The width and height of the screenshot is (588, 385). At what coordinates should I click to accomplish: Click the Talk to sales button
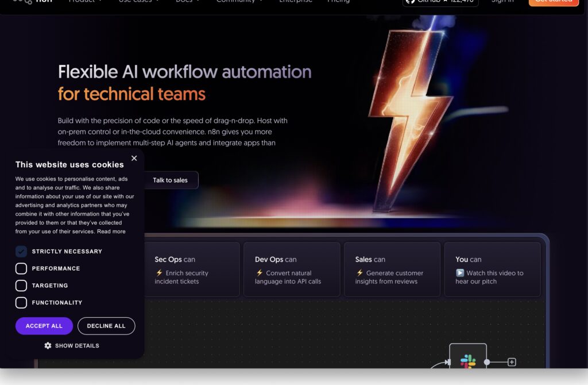(x=170, y=180)
